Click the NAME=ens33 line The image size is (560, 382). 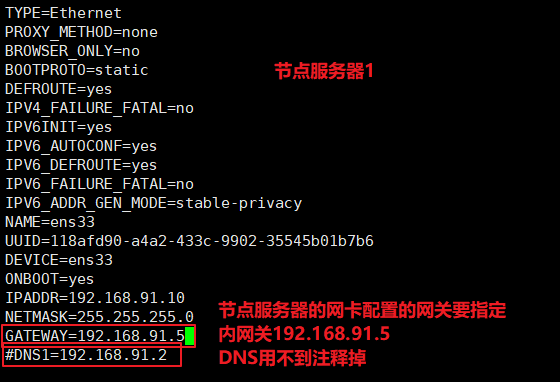[x=50, y=222]
